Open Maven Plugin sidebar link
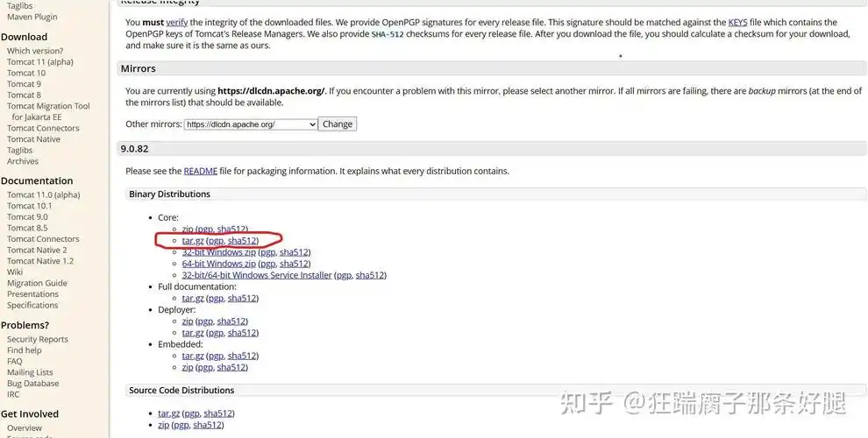868x438 pixels. 32,18
